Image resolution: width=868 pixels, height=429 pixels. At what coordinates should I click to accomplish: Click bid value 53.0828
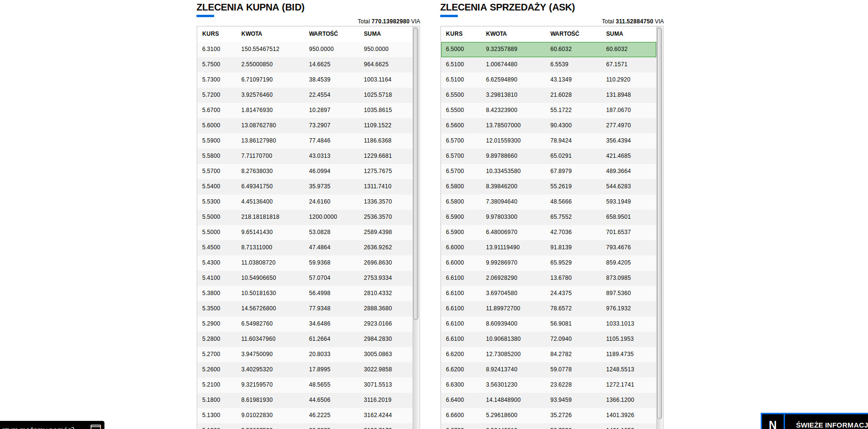point(320,232)
